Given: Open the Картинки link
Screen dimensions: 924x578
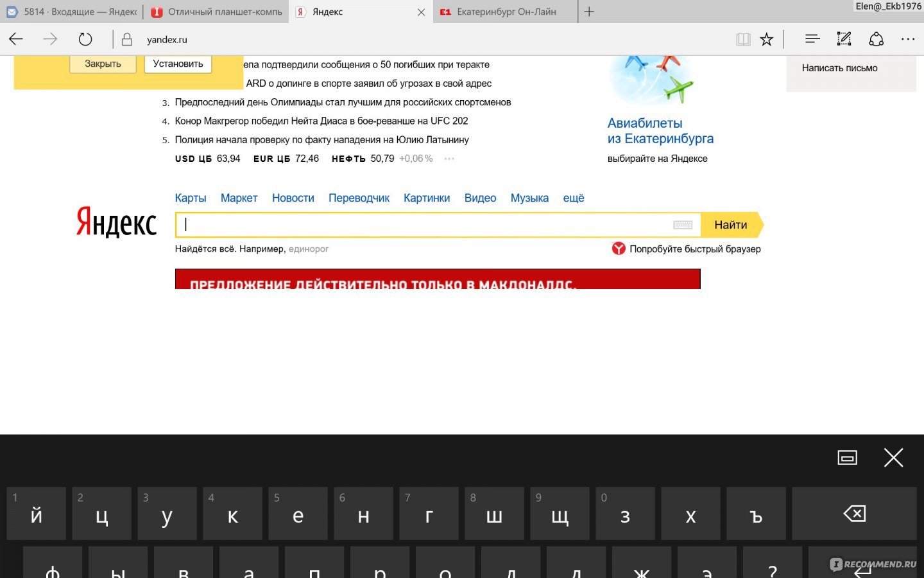Looking at the screenshot, I should tap(427, 198).
